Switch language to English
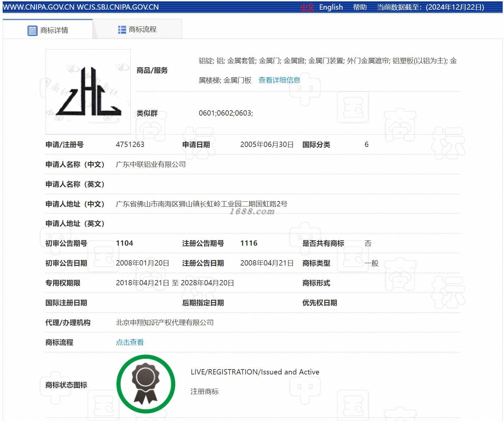Image resolution: width=504 pixels, height=421 pixels. pos(331,7)
